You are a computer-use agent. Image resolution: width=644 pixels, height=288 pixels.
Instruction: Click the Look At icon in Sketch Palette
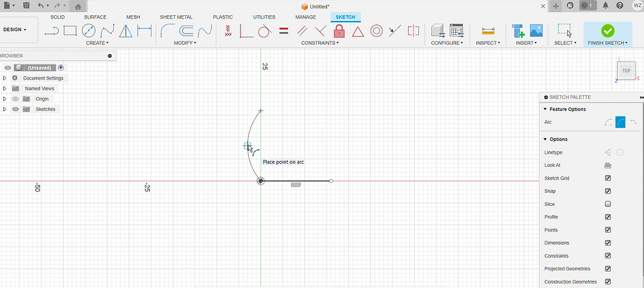pos(608,166)
